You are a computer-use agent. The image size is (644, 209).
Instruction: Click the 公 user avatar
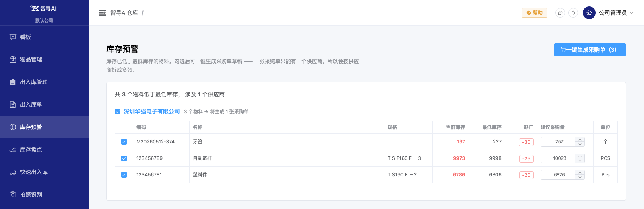coord(589,13)
